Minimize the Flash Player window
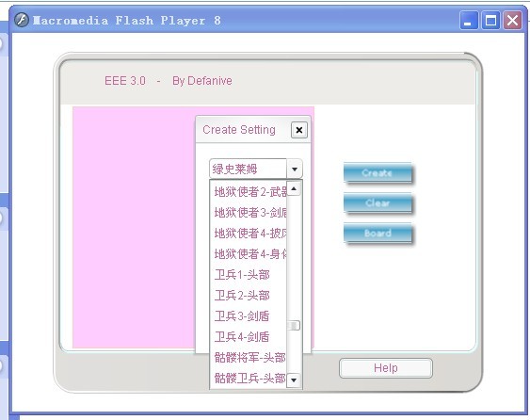The width and height of the screenshot is (530, 420). pyautogui.click(x=469, y=21)
